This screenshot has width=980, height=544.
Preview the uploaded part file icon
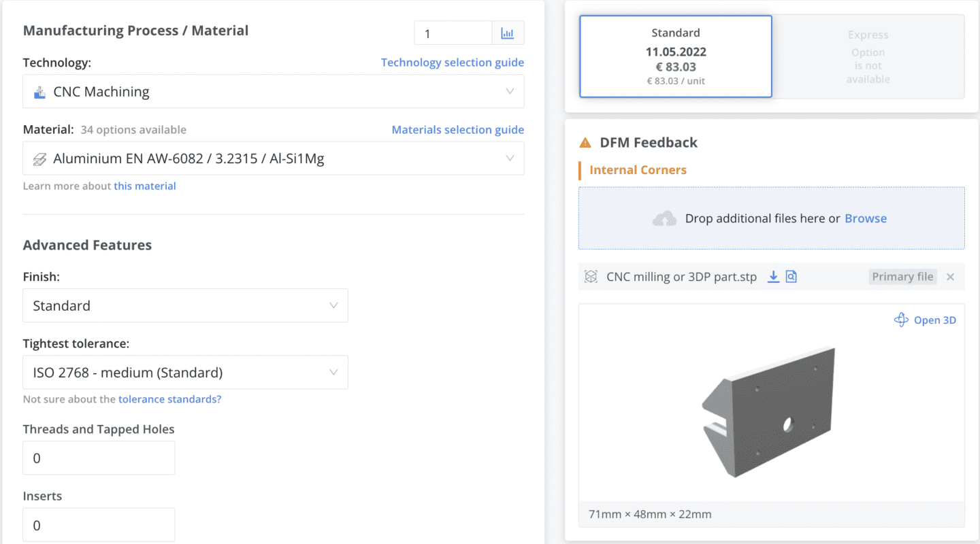coord(791,277)
